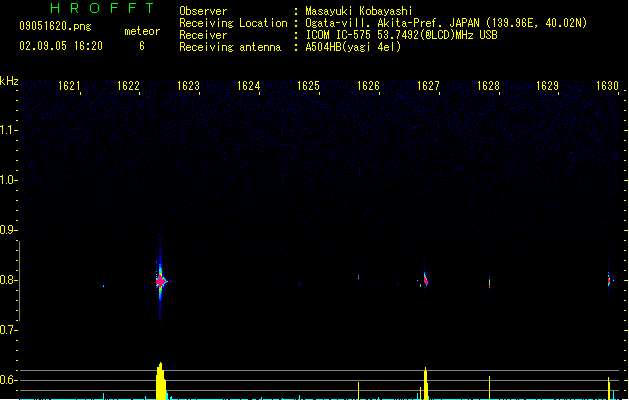
Task: Click the 0.7 kHz frequency label
Action: click(8, 330)
